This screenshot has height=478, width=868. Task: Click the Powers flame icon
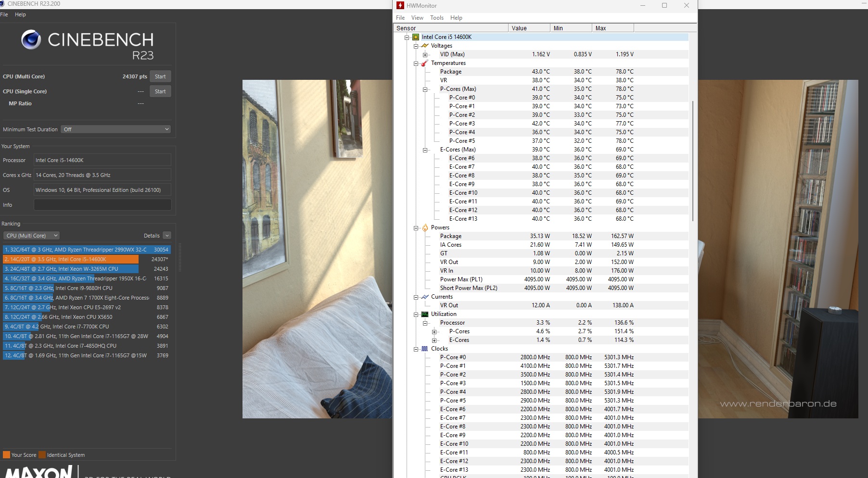(x=424, y=227)
